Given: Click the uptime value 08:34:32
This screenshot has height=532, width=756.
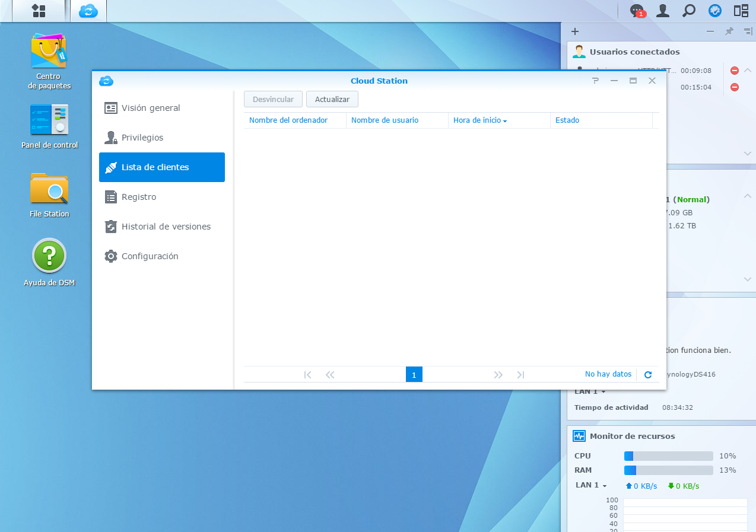Looking at the screenshot, I should (x=678, y=407).
